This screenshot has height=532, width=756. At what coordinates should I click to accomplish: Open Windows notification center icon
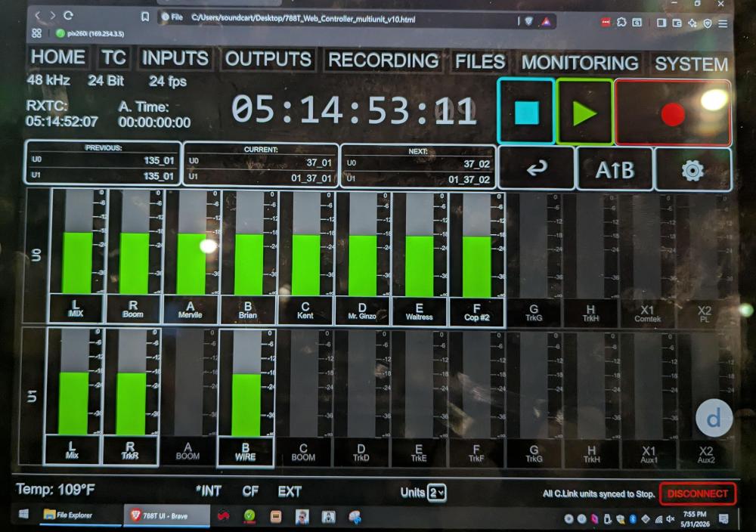coord(723,519)
